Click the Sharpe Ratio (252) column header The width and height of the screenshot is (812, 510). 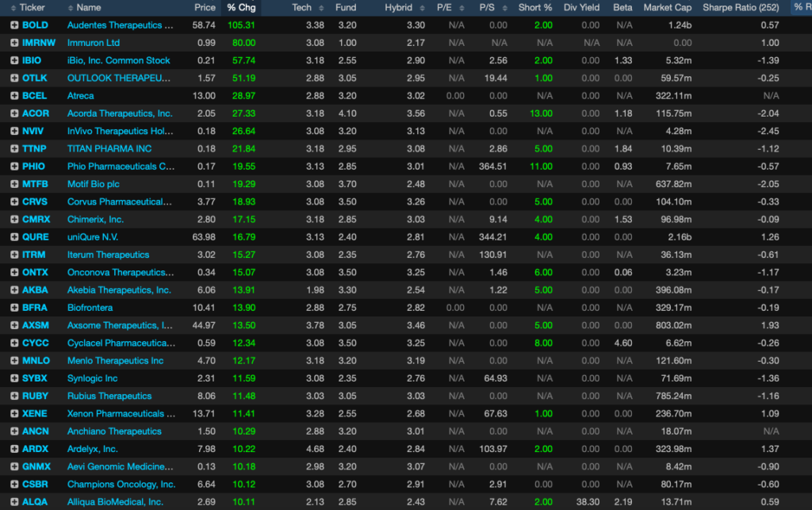coord(741,8)
